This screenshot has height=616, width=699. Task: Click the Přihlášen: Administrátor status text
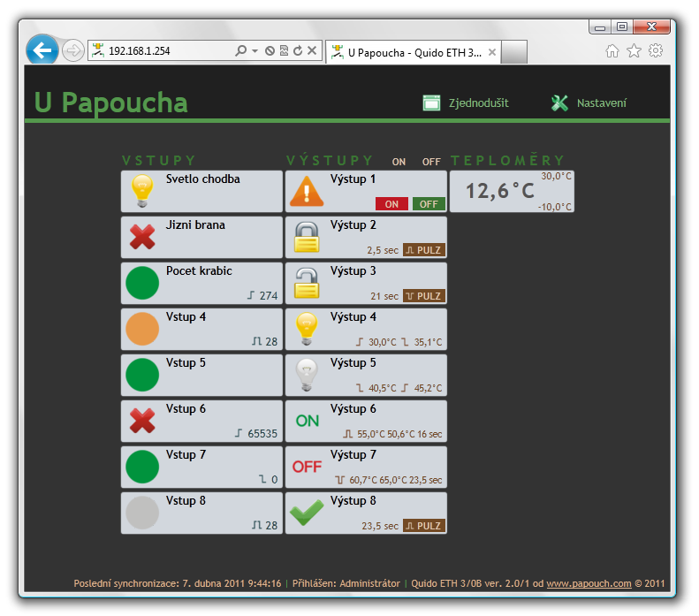point(346,583)
